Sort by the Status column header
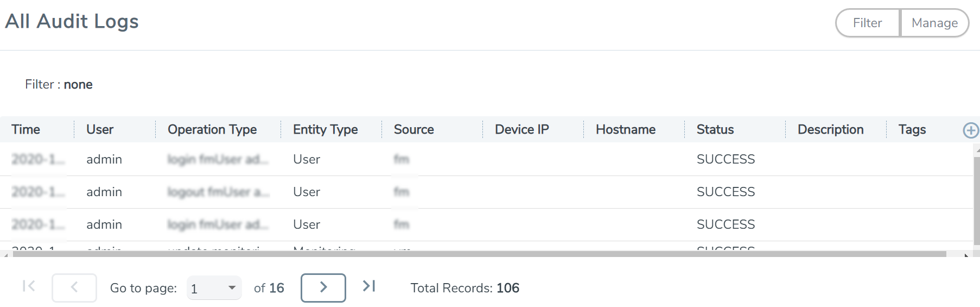 point(715,130)
